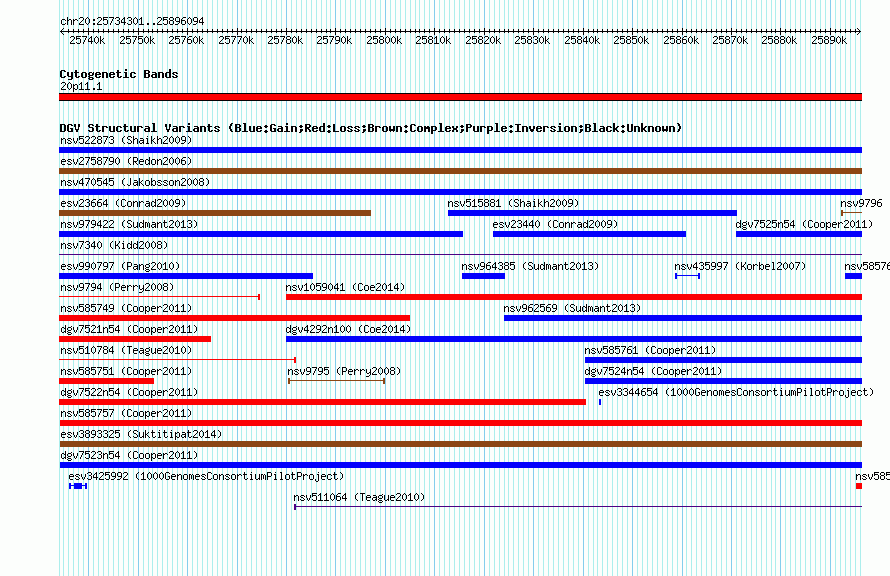
Task: Click the blue esv23440 gain bar
Action: click(x=590, y=234)
